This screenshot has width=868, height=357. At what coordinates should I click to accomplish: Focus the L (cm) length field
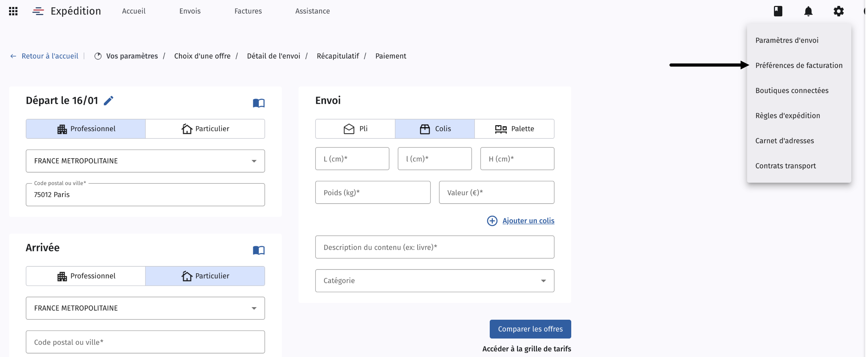coord(352,159)
